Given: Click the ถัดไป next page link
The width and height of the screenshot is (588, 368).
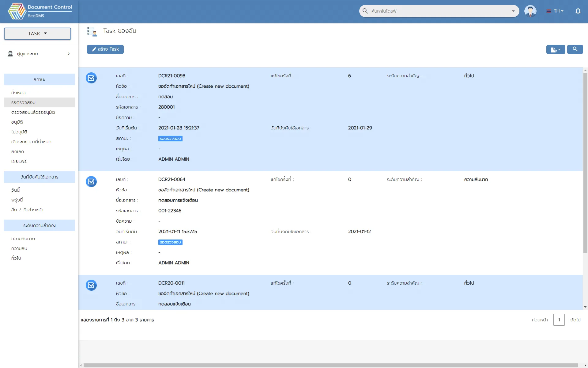Looking at the screenshot, I should pos(575,320).
